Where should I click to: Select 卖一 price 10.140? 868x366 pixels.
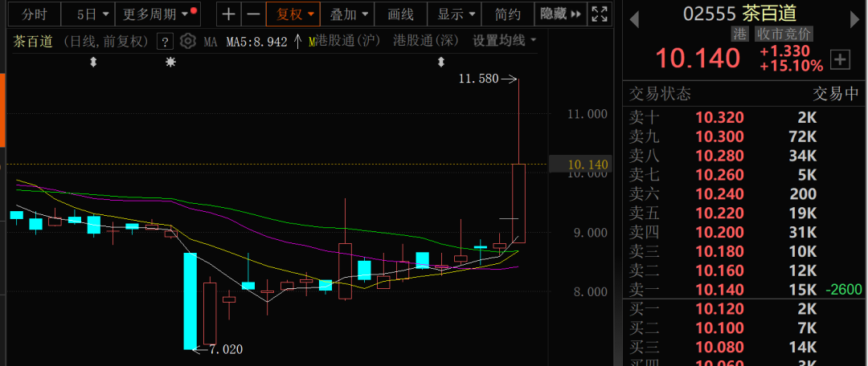[719, 289]
